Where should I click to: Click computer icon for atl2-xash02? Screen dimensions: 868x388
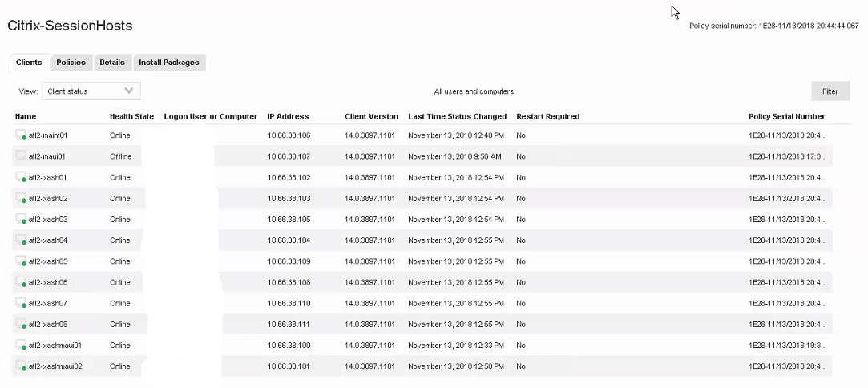pyautogui.click(x=21, y=198)
